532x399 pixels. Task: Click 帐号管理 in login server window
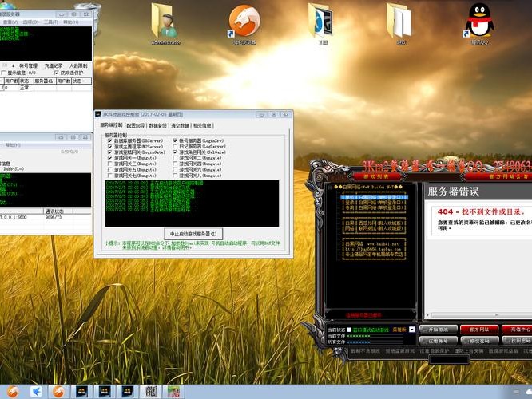28,65
